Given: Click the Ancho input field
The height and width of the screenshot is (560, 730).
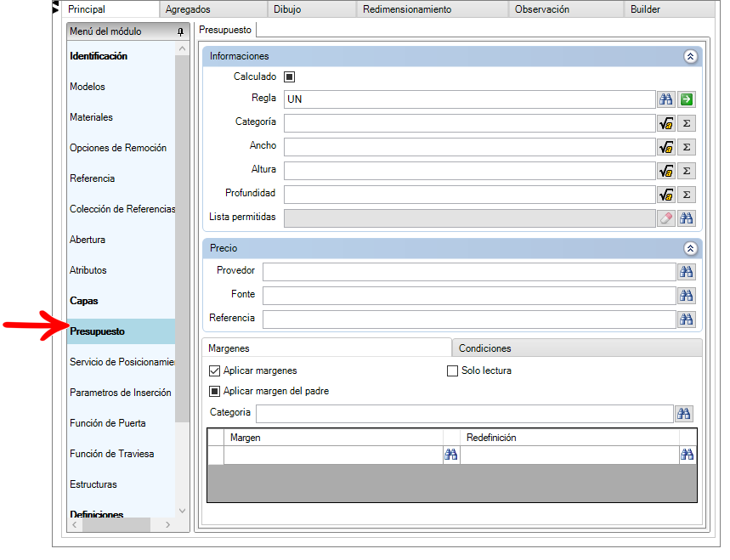Looking at the screenshot, I should tap(470, 147).
